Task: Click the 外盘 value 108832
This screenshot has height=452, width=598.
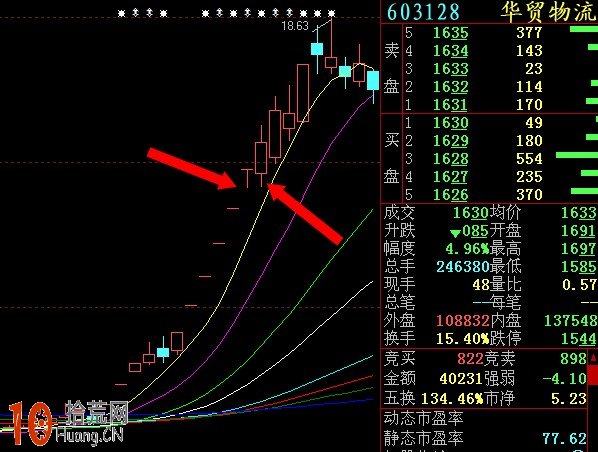Action: (x=462, y=320)
